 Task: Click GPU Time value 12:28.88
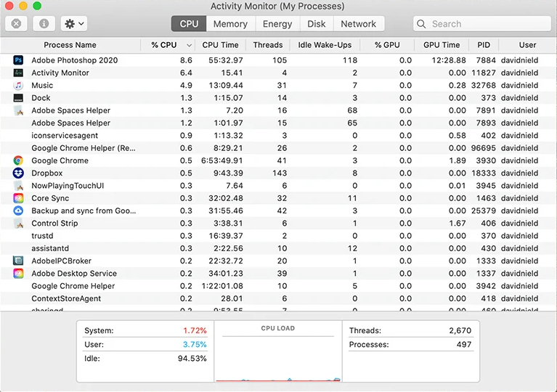pos(449,60)
